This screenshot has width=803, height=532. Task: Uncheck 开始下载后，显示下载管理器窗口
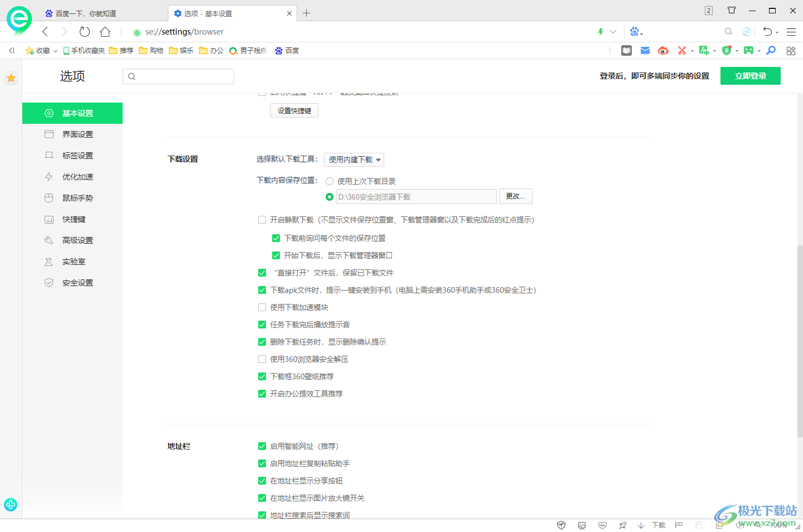point(276,255)
